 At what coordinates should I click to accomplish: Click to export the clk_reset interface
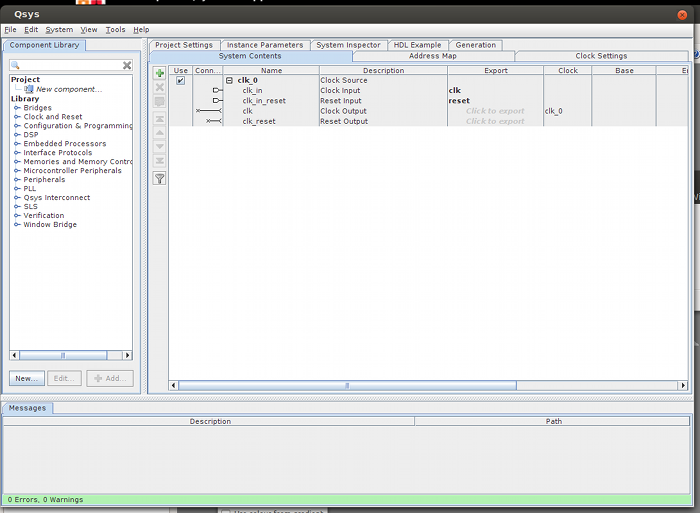(495, 121)
